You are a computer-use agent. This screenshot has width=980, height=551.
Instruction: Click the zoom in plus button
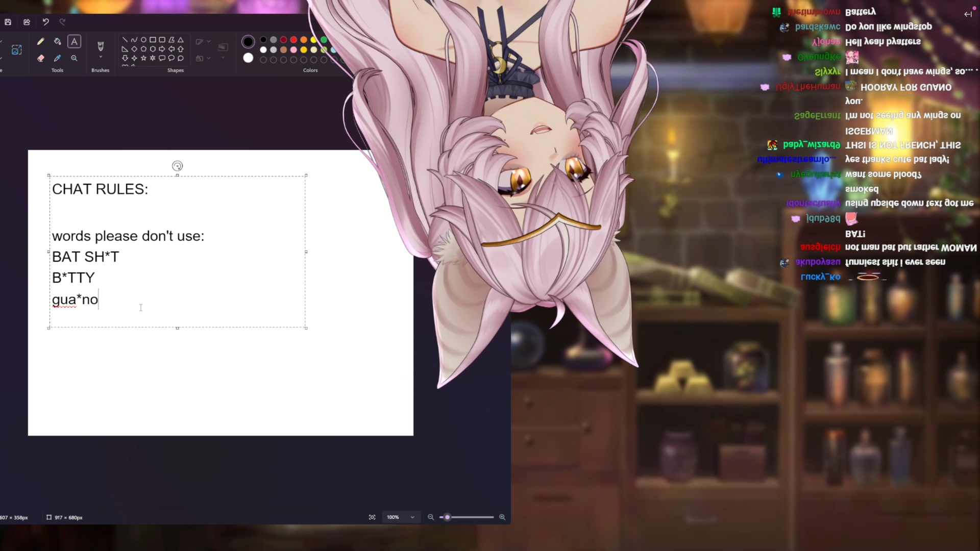coord(502,517)
